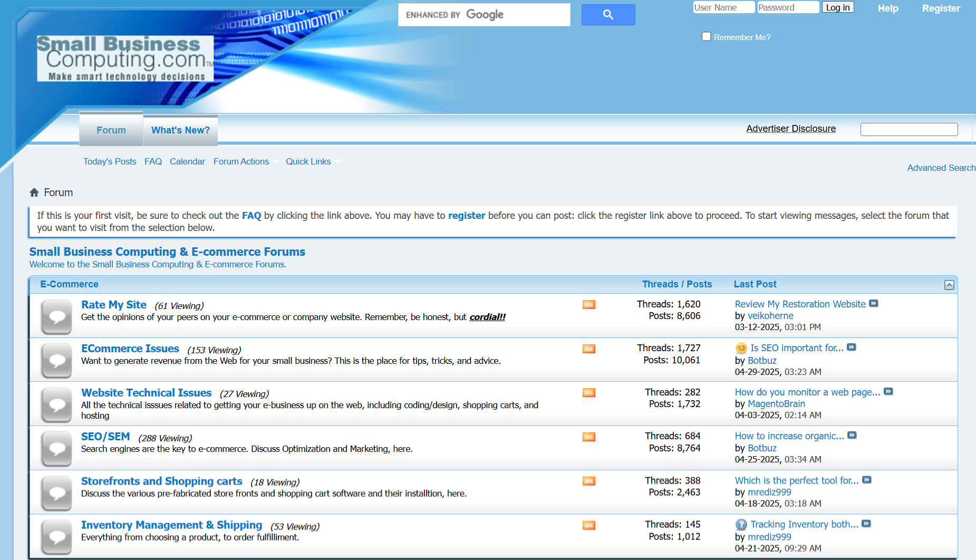Focus the User Name input field

point(724,7)
